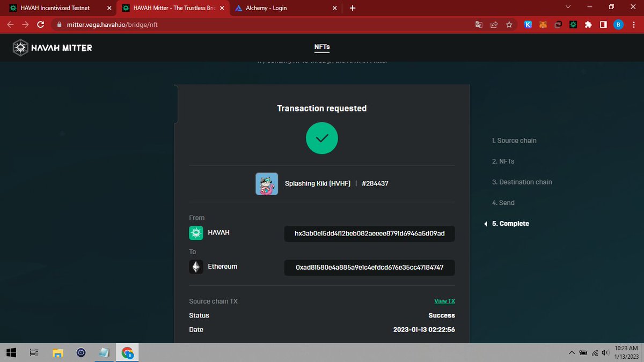Switch to HAVAH Incentivized Testnet tab
This screenshot has height=362, width=644.
(58, 8)
